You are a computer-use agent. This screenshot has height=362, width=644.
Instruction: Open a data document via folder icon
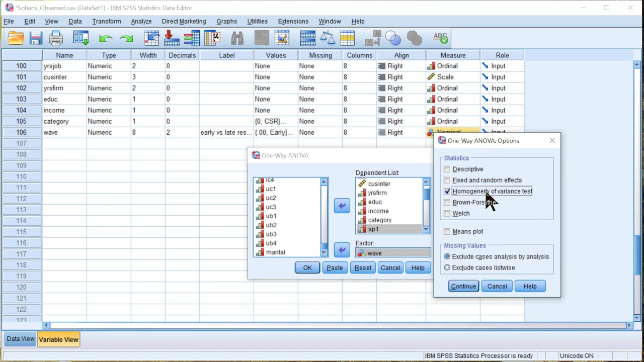pyautogui.click(x=16, y=38)
